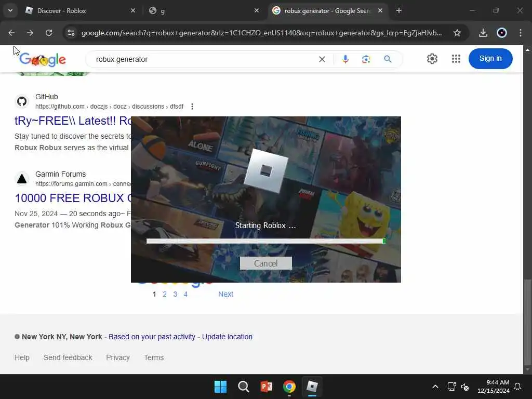Bookmark this page with the star icon

(x=457, y=33)
